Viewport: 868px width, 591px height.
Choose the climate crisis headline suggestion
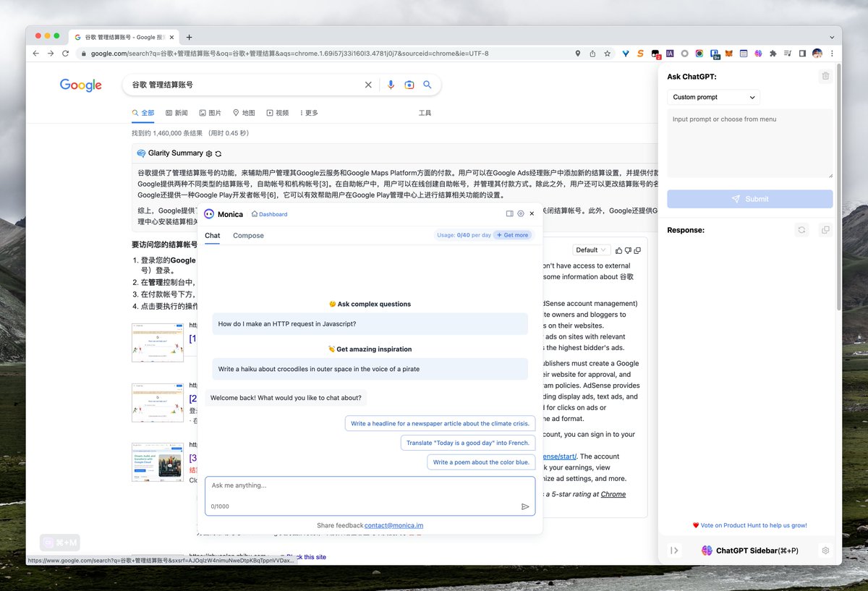(440, 423)
